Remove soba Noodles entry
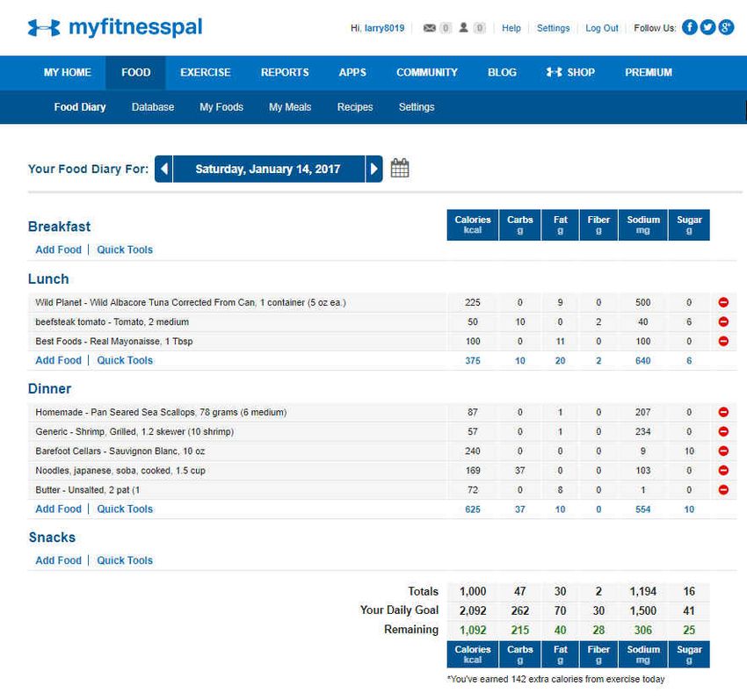The width and height of the screenshot is (747, 700). (x=723, y=471)
